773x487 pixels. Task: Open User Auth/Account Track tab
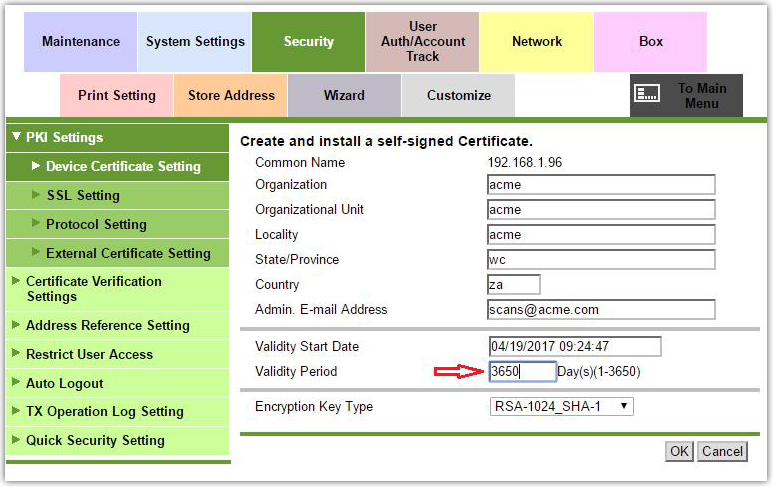423,42
